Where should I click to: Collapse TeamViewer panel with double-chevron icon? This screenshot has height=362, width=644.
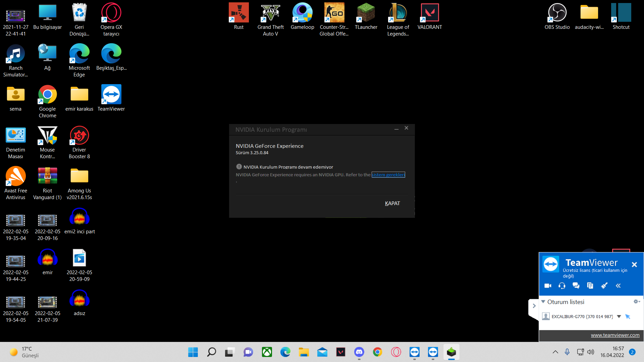pyautogui.click(x=618, y=286)
